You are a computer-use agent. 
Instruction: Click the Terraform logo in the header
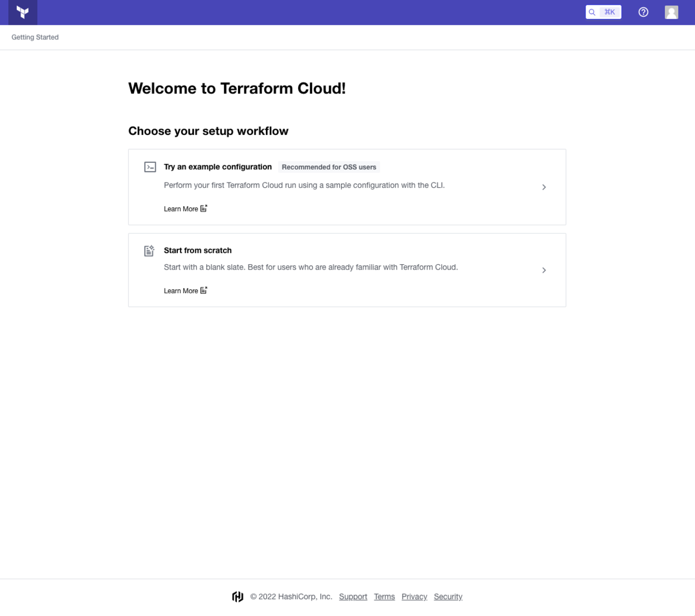pos(23,12)
